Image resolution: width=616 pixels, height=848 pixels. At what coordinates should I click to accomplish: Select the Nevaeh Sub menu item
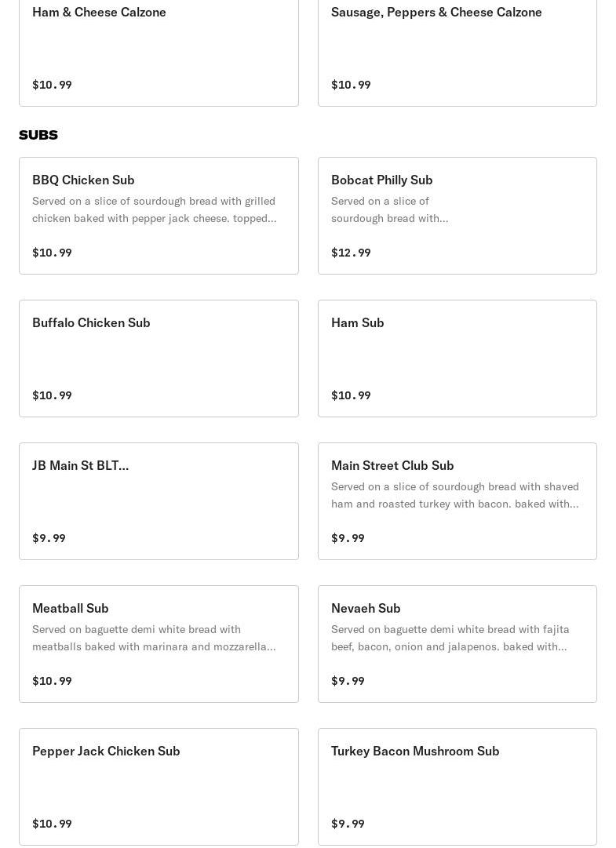click(x=457, y=644)
